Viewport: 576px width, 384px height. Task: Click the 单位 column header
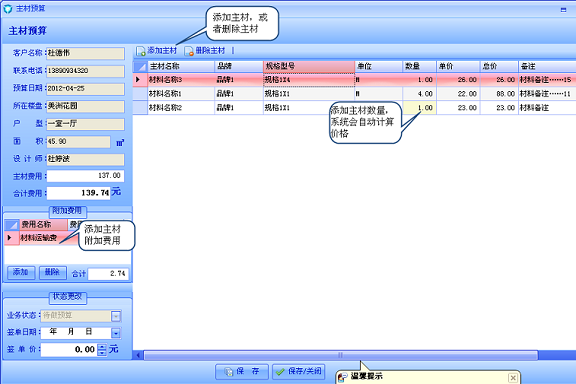378,67
